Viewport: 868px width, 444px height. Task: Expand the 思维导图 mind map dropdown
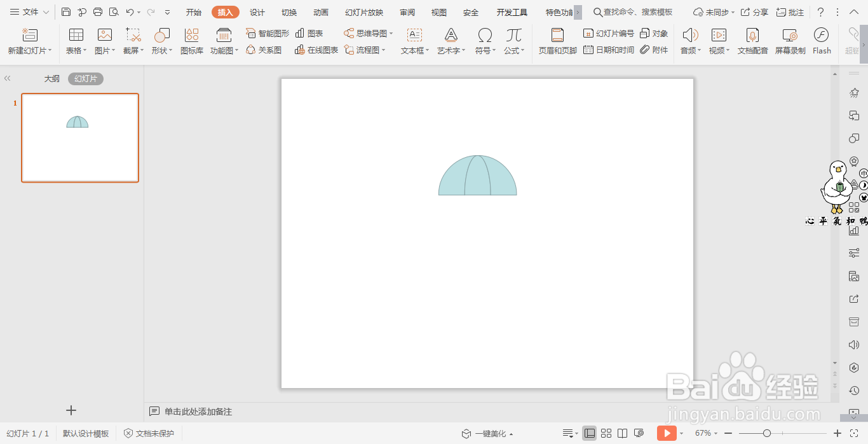click(391, 34)
